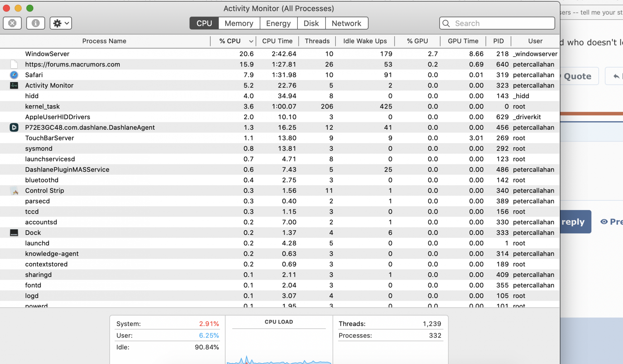623x364 pixels.
Task: Click the Activity Monitor app icon in list
Action: [14, 85]
